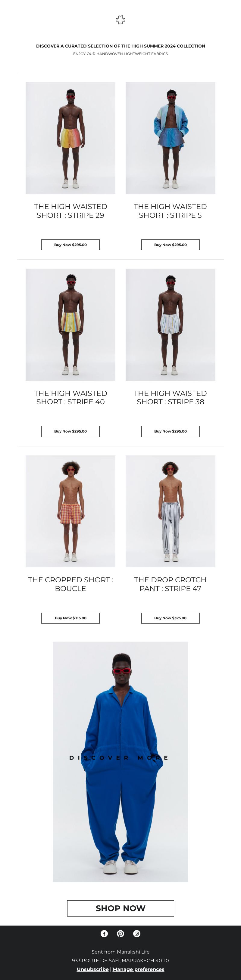
Task: Open the Pinterest icon in footer
Action: click(120, 933)
